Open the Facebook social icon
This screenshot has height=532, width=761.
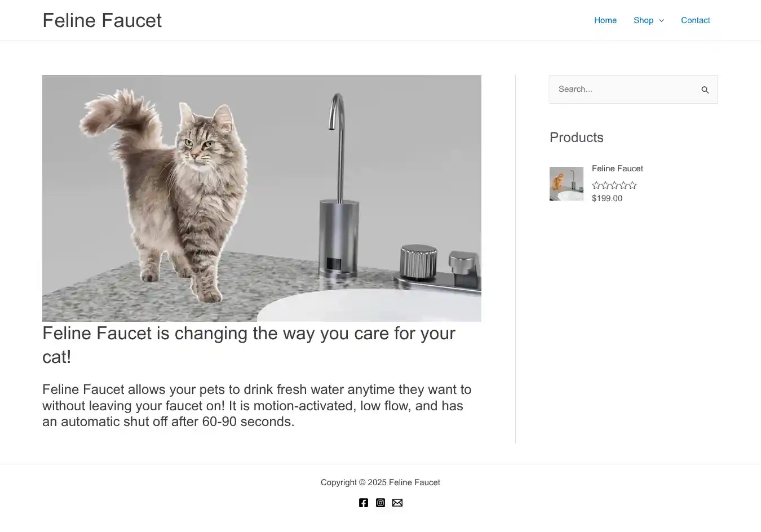point(364,503)
